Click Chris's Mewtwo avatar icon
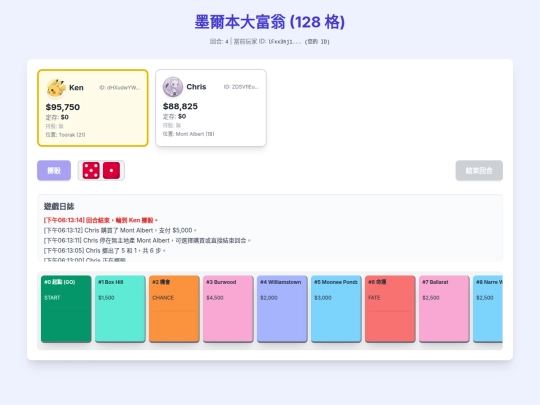 coord(173,87)
